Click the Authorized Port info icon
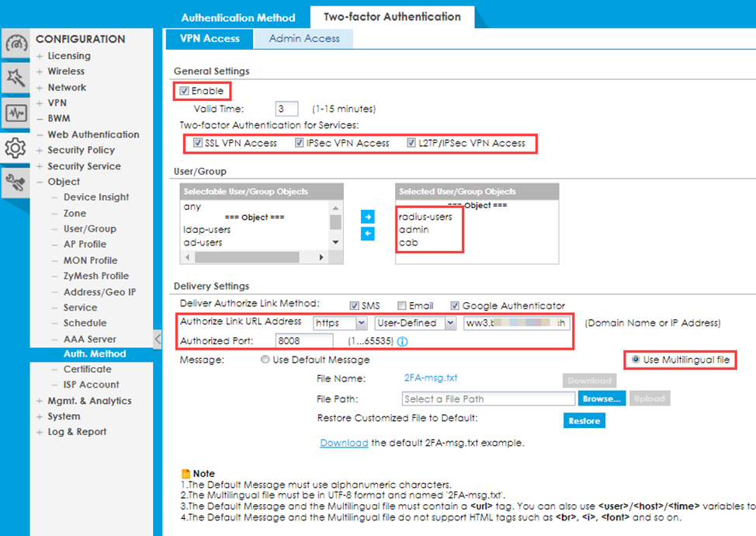756x536 pixels. [403, 341]
